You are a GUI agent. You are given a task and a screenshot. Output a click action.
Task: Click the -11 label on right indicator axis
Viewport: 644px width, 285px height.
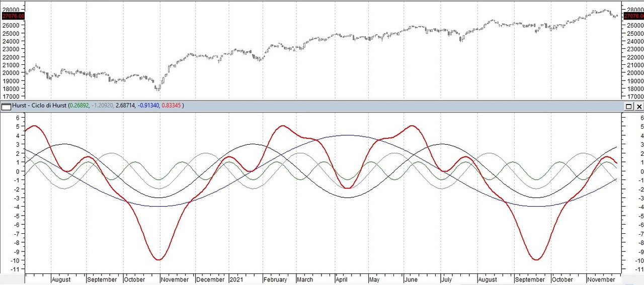click(640, 269)
